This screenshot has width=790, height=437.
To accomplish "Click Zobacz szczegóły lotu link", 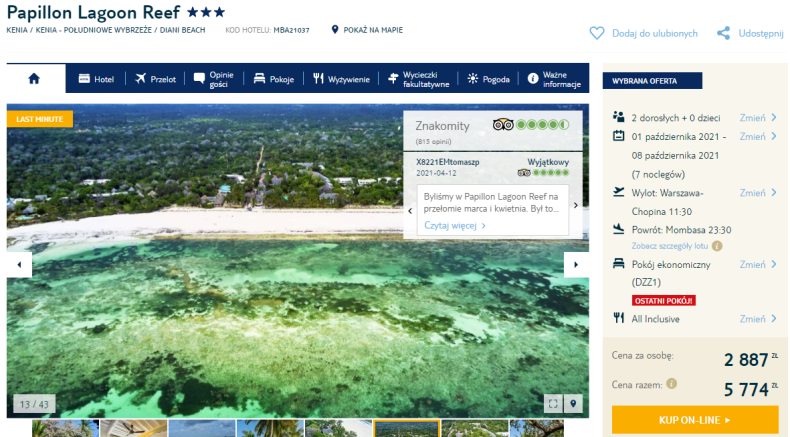I will [670, 246].
